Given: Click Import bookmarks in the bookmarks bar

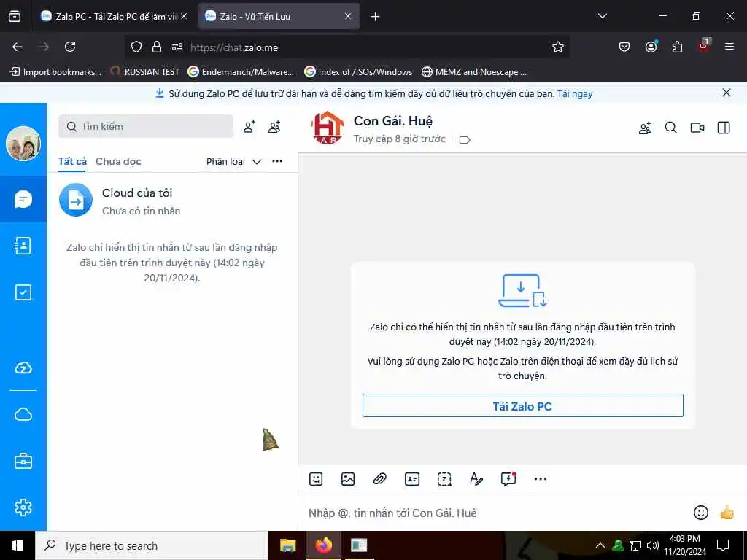Looking at the screenshot, I should coord(55,72).
